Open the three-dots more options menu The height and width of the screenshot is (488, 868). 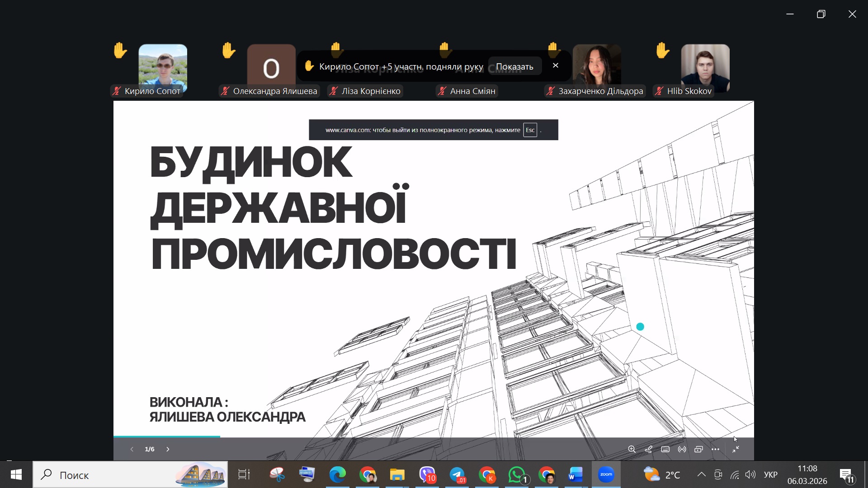[x=715, y=449]
